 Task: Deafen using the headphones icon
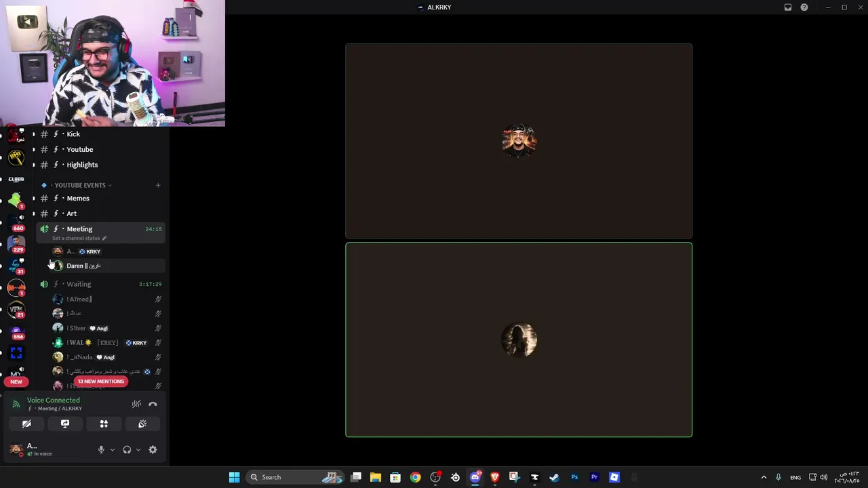[x=127, y=449]
